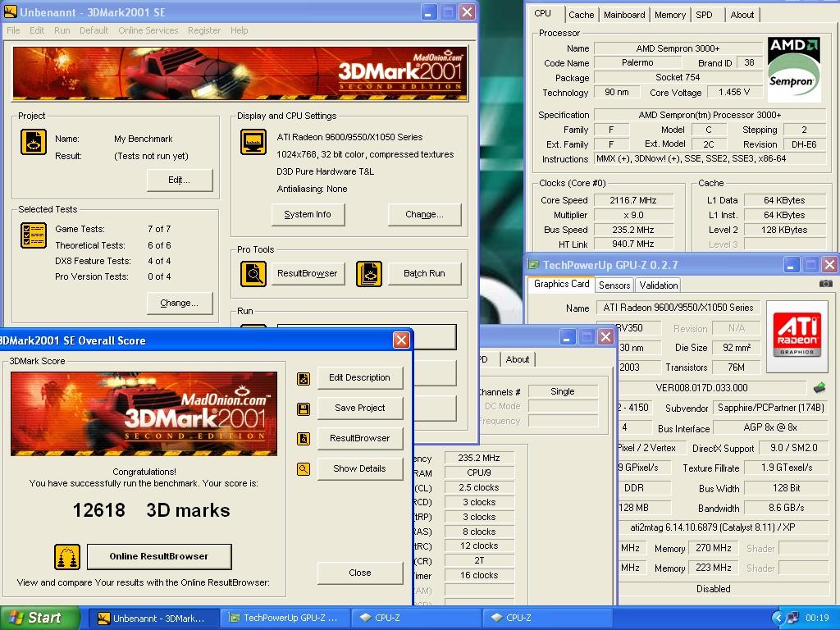This screenshot has width=840, height=630.
Task: Click Close button in Overall Score dialog
Action: (x=360, y=573)
